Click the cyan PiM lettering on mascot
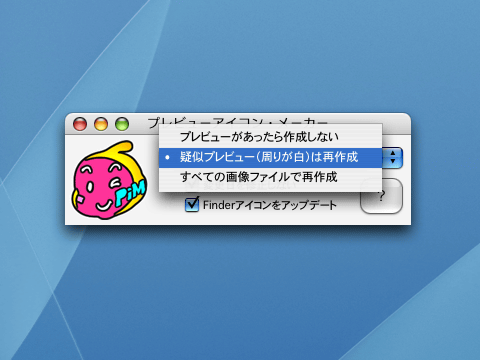The height and width of the screenshot is (360, 480). 131,194
